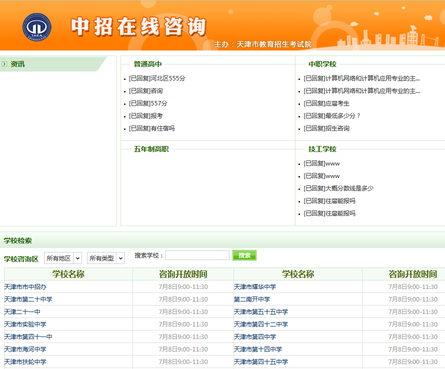
Task: Click the 学校咨询区 label
Action: [21, 259]
